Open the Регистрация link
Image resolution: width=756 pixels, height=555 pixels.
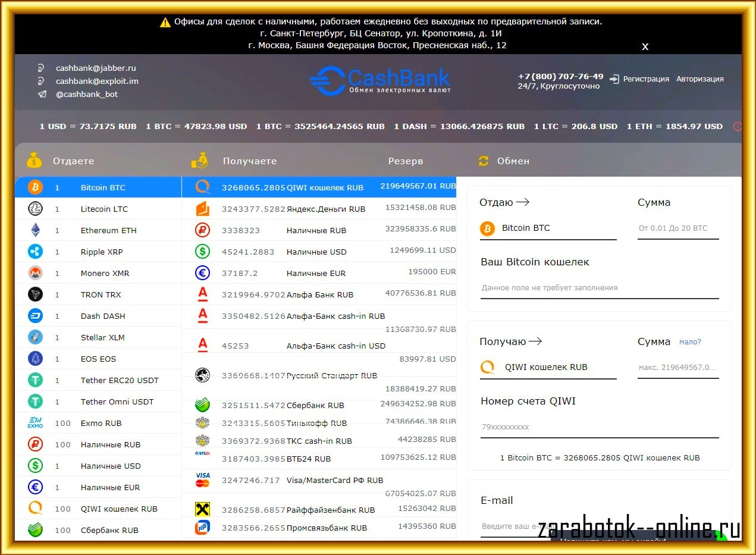[x=645, y=79]
